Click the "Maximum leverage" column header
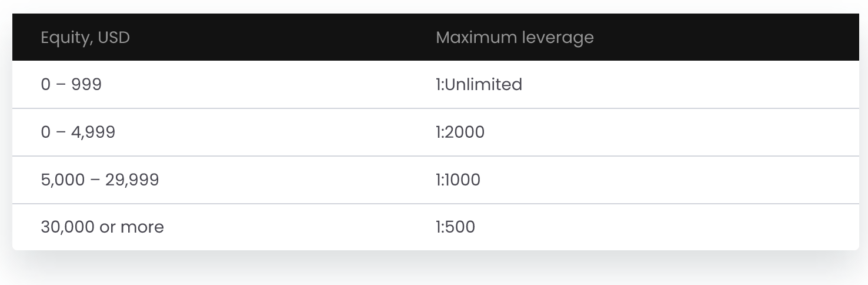The width and height of the screenshot is (868, 285). click(x=515, y=38)
